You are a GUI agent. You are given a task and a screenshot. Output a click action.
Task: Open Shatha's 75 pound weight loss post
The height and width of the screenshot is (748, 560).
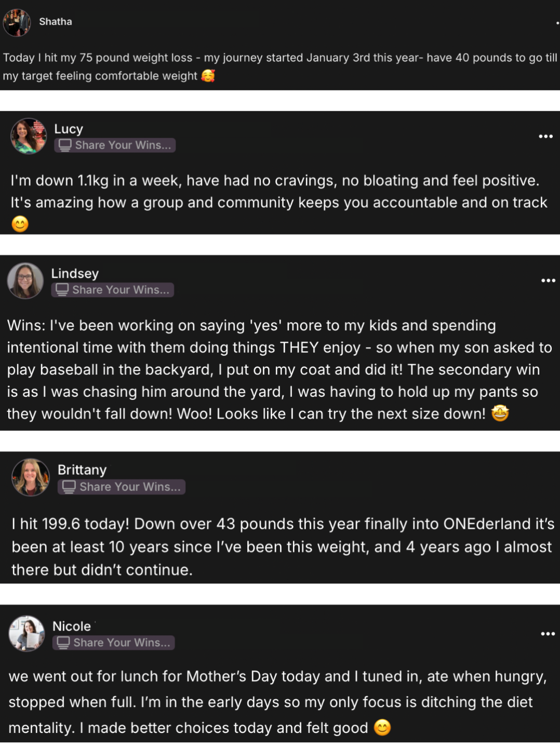279,66
